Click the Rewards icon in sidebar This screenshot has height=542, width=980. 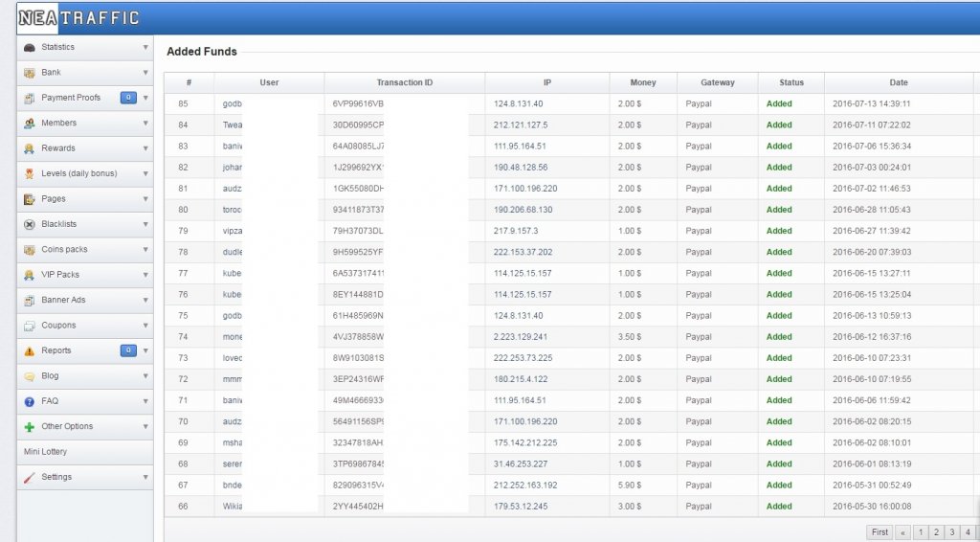[x=30, y=148]
